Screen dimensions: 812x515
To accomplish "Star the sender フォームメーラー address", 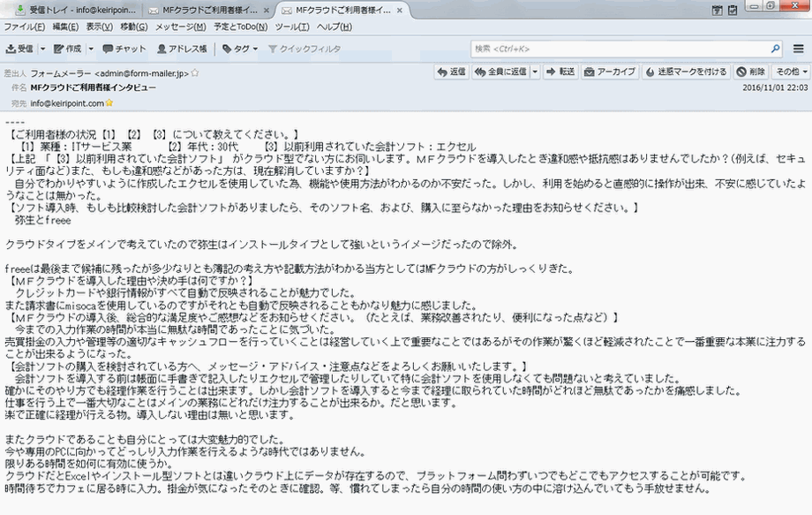I will (193, 72).
